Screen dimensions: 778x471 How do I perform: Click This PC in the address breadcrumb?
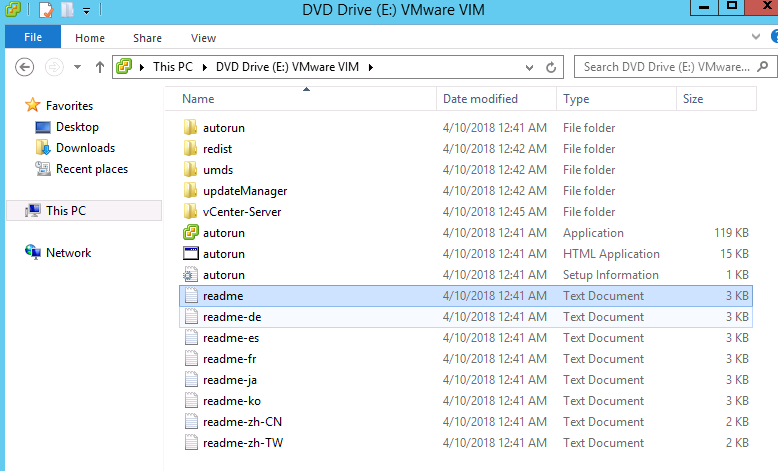pyautogui.click(x=173, y=67)
